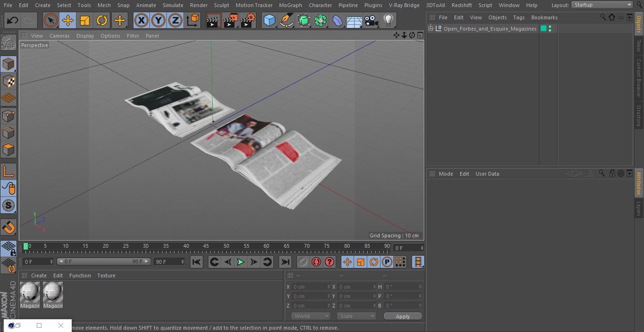Click Render View clapperboard icon
Image resolution: width=644 pixels, height=332 pixels.
(x=214, y=20)
